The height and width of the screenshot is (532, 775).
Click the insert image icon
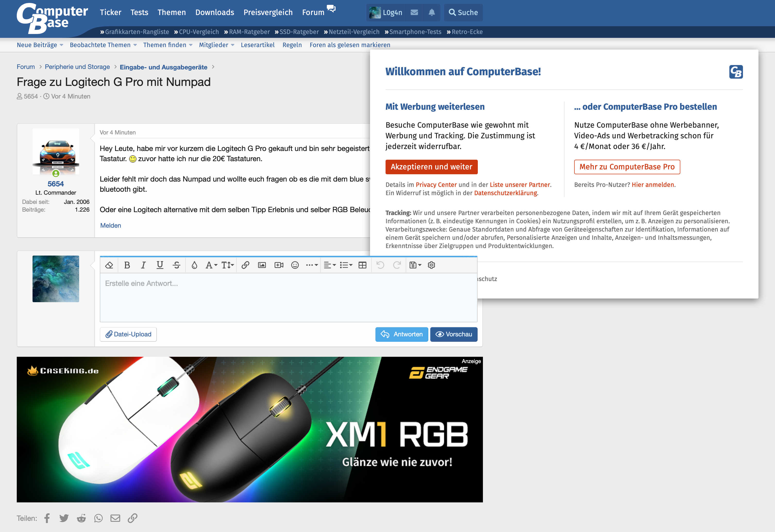tap(262, 265)
